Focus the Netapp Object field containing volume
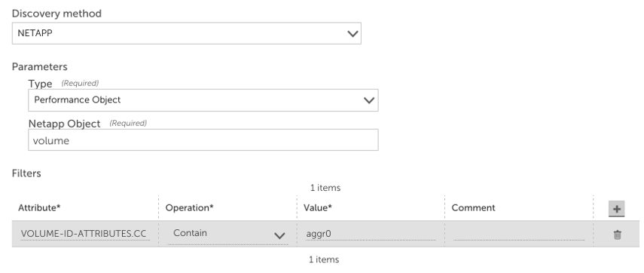Viewport: 644px width, 273px height. [x=203, y=140]
